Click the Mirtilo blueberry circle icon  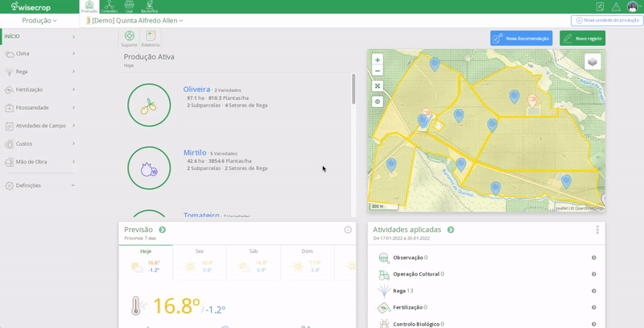coord(149,168)
